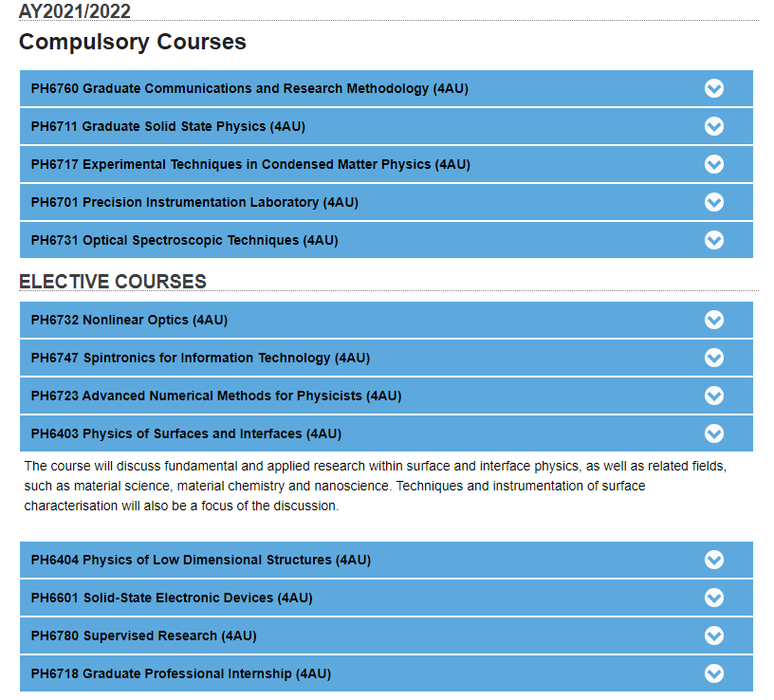This screenshot has height=700, width=774.
Task: Click chevron for PH6723 Advanced Numerical Methods
Action: [x=714, y=396]
